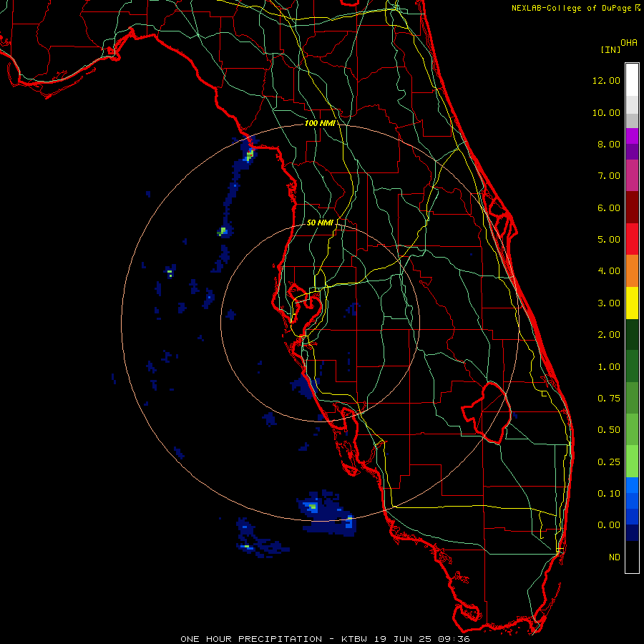Viewport: 644px width, 644px height.
Task: Click the OHA product label
Action: [629, 43]
